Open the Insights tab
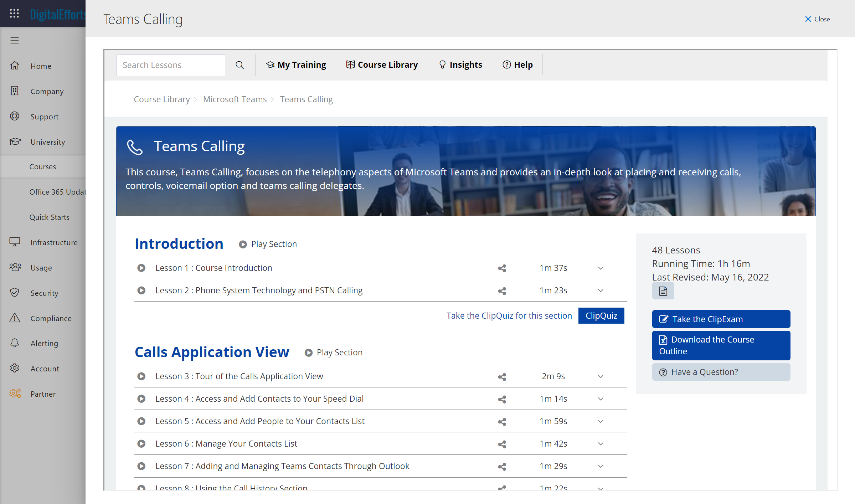The height and width of the screenshot is (504, 855). coord(460,65)
